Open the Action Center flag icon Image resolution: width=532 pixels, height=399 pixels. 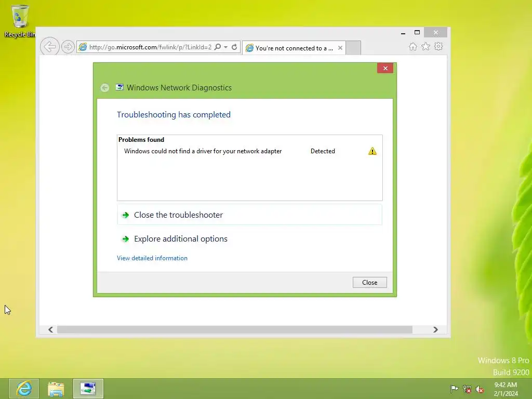pos(454,389)
